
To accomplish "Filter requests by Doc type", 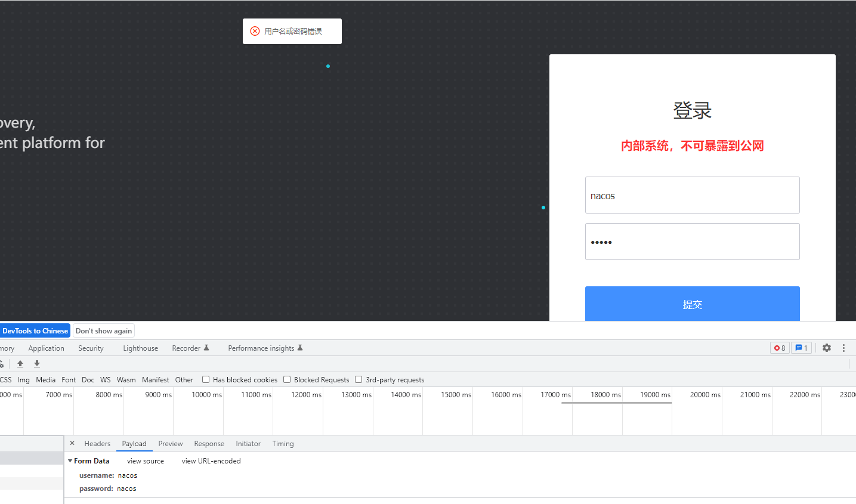I will [88, 380].
